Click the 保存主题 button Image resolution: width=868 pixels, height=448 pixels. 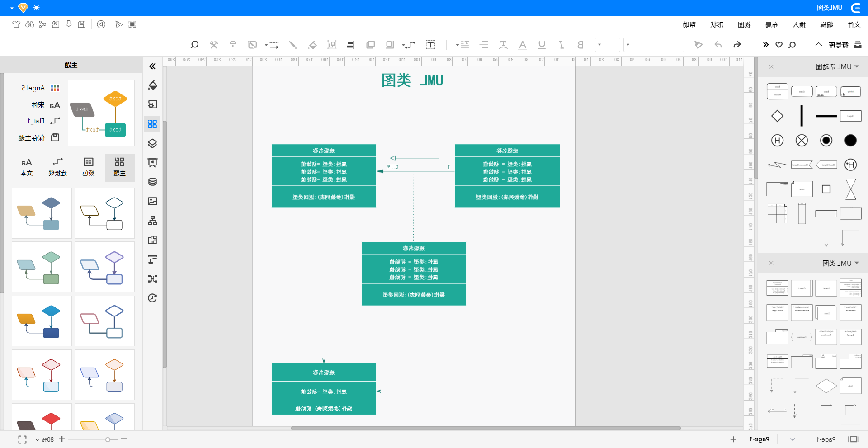(39, 137)
